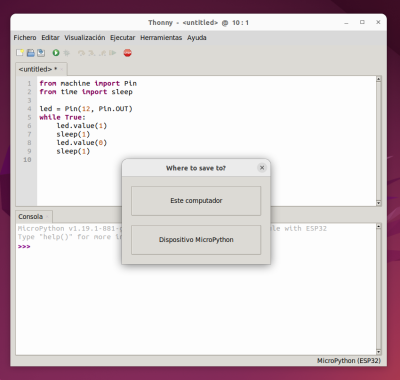Choose Este computador as save location

(196, 201)
